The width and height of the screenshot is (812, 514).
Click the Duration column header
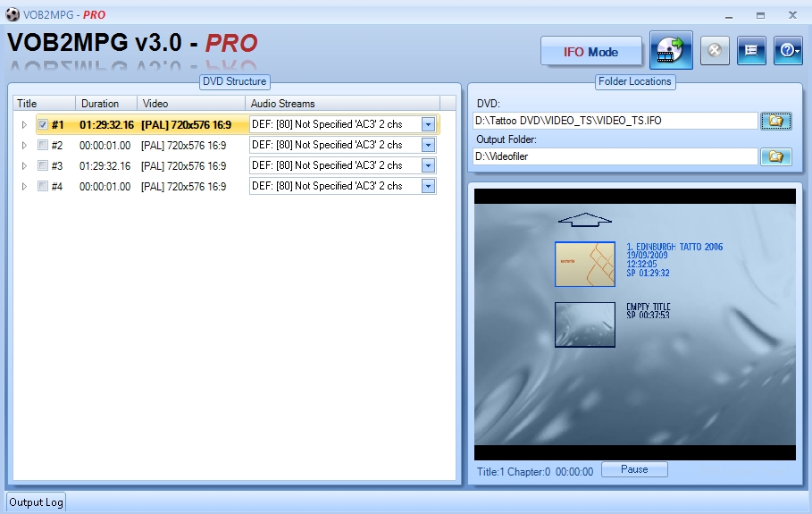click(x=106, y=103)
